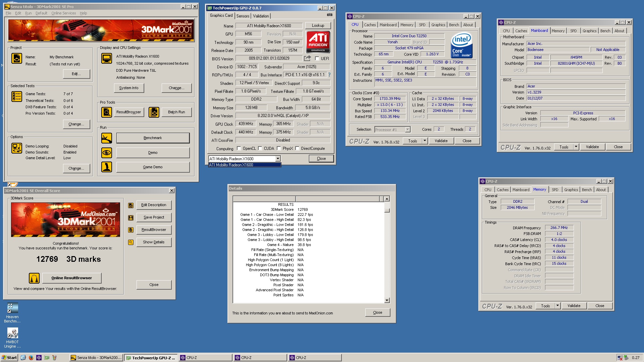Click the Details list scrollbar thumb
Screen dimensions: 644x362
click(387, 210)
